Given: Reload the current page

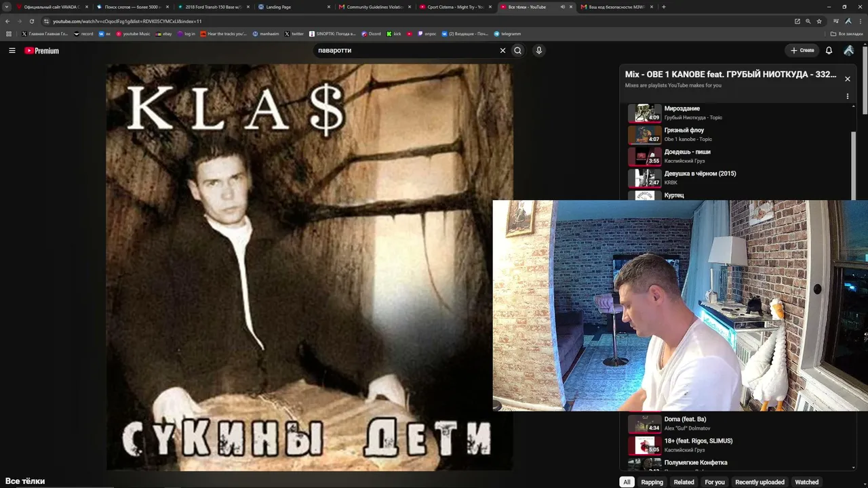Looking at the screenshot, I should (x=32, y=21).
